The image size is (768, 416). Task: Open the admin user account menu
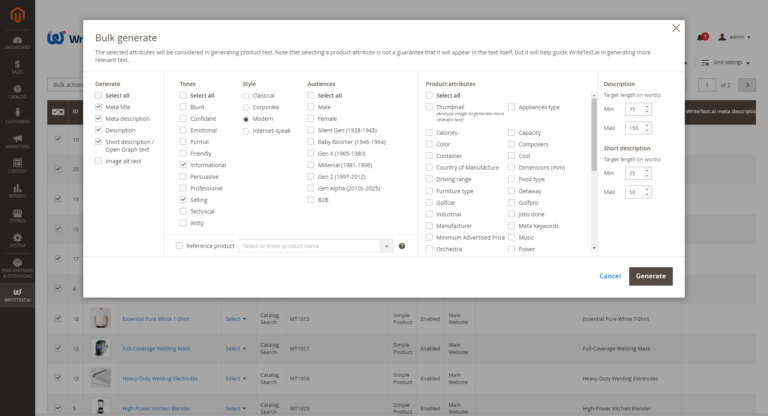734,37
